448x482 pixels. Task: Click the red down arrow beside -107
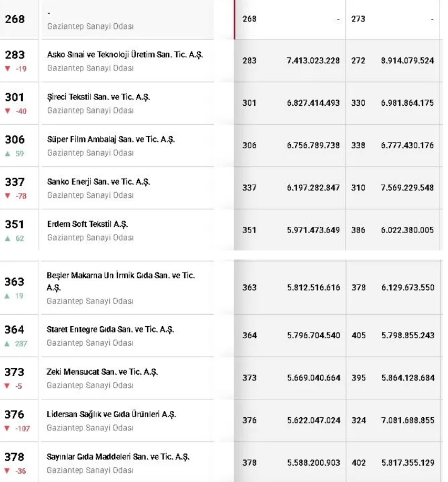[x=7, y=428]
